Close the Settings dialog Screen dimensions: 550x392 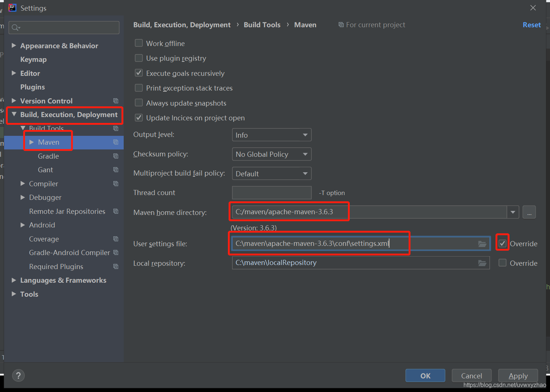(533, 8)
